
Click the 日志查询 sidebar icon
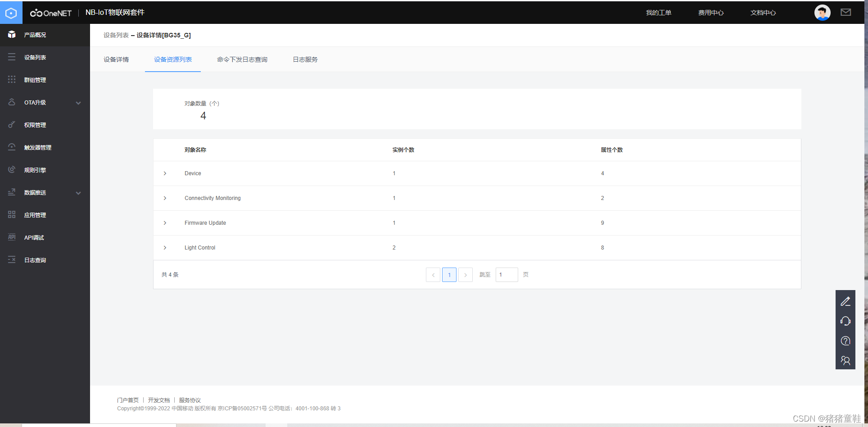click(x=12, y=260)
